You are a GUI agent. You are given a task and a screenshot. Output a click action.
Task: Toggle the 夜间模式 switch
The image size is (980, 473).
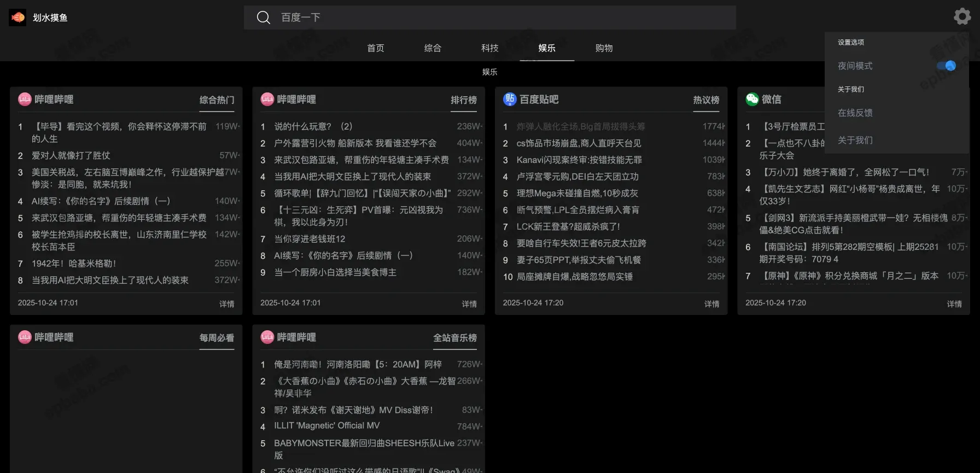click(x=947, y=66)
